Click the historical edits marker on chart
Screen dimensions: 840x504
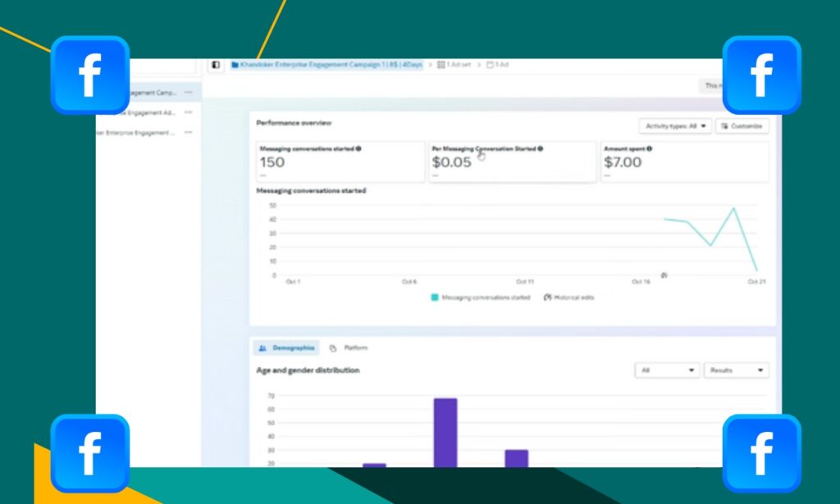(x=664, y=275)
